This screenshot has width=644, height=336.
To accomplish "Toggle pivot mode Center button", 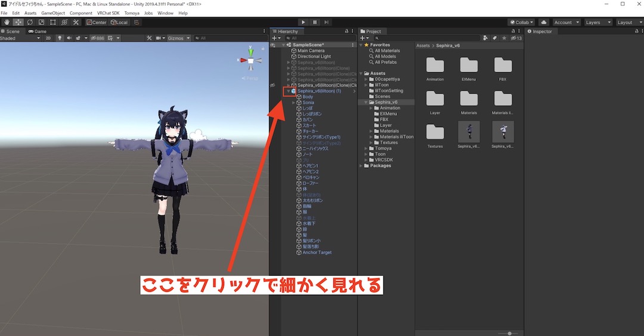I will pyautogui.click(x=97, y=22).
